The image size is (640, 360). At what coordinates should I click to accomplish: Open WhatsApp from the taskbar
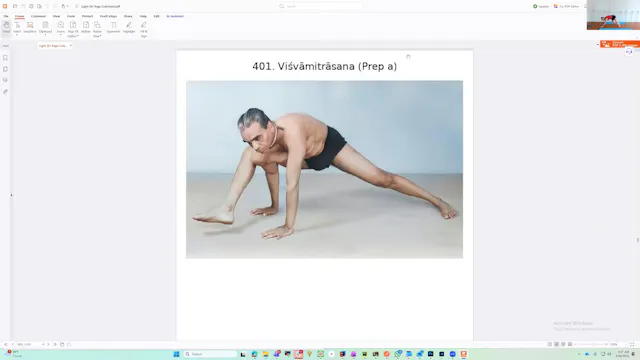pyautogui.click(x=398, y=354)
